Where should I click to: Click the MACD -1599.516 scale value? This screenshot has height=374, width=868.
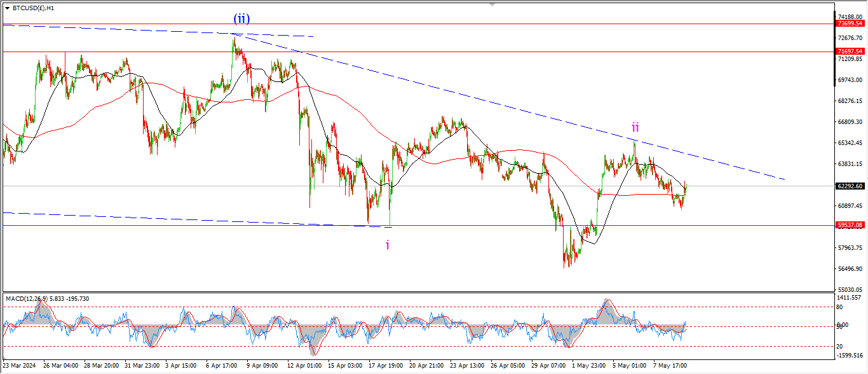pyautogui.click(x=850, y=356)
